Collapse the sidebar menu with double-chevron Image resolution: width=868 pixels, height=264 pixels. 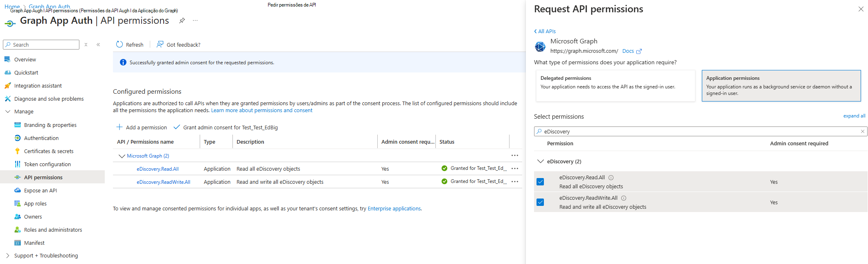point(98,45)
